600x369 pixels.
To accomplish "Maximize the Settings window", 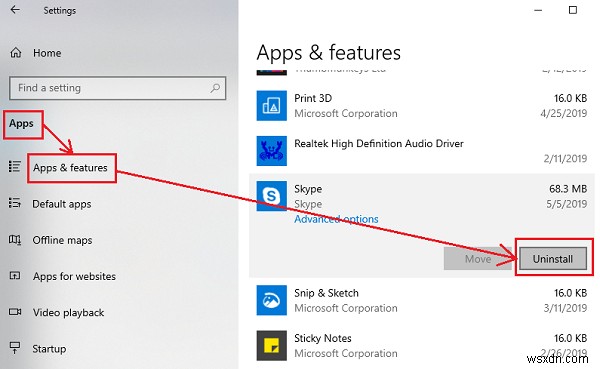I will pos(573,10).
